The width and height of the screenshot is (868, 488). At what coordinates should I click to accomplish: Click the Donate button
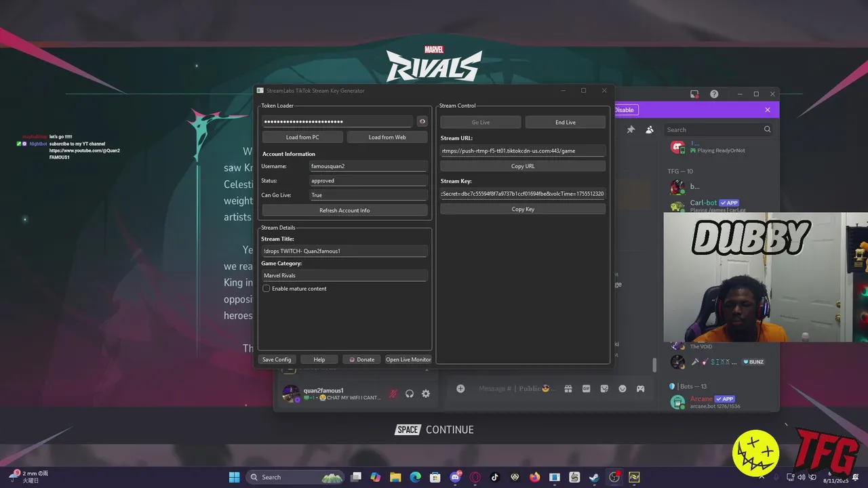click(361, 359)
